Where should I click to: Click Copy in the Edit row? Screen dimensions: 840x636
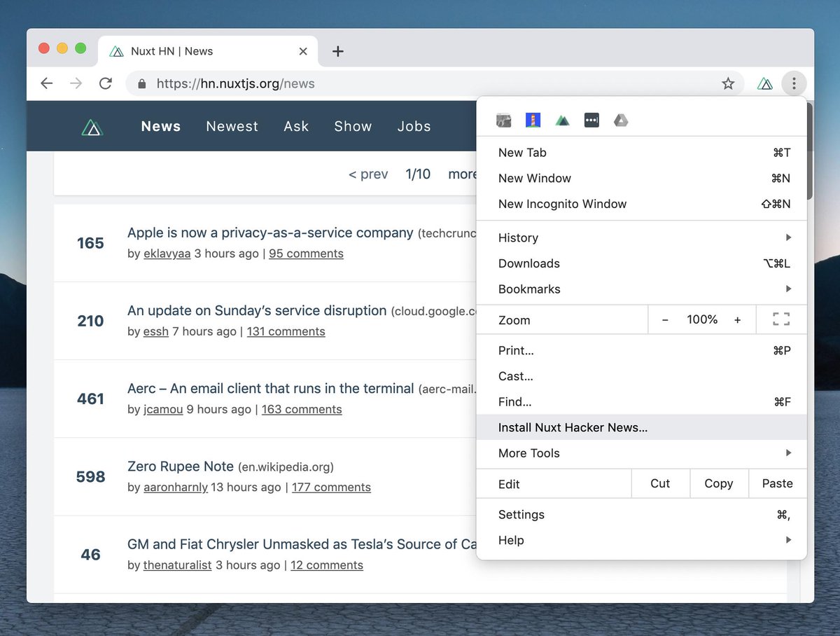(719, 483)
